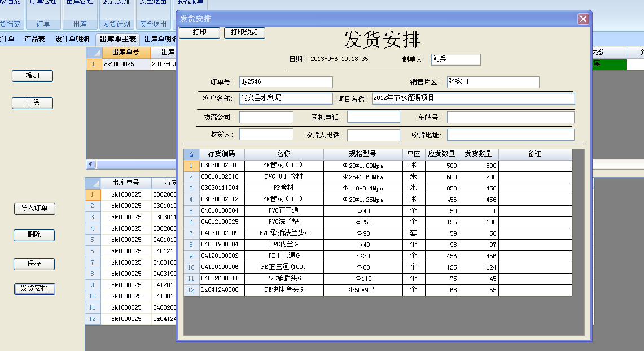Click the 销售片区 field showing 张家口
Screen dimensions: 644x351
point(493,82)
